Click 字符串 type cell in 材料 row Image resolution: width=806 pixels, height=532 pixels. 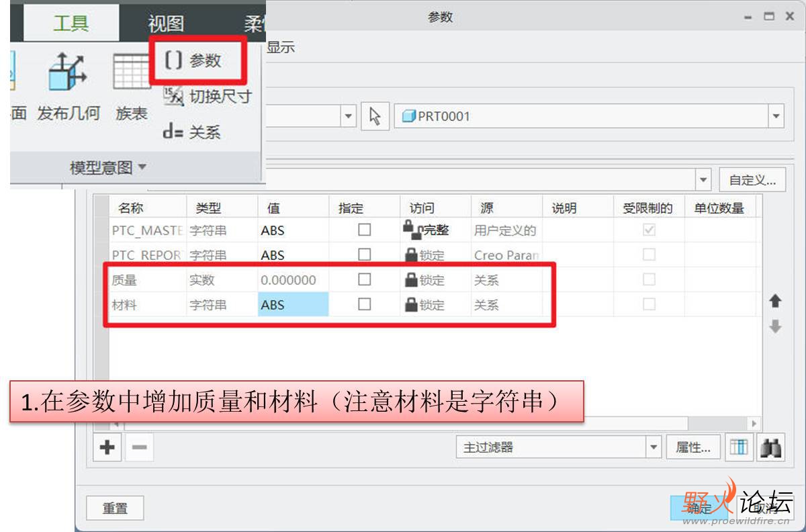click(222, 304)
